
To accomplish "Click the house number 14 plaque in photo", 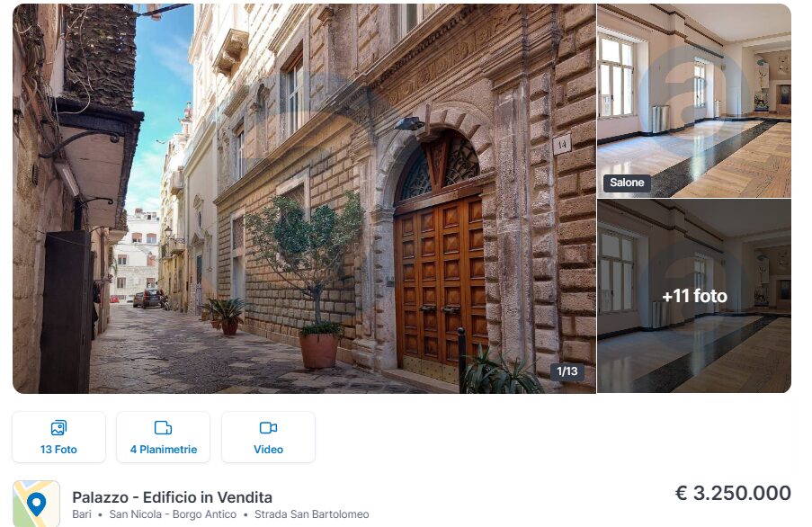I will coord(562,145).
